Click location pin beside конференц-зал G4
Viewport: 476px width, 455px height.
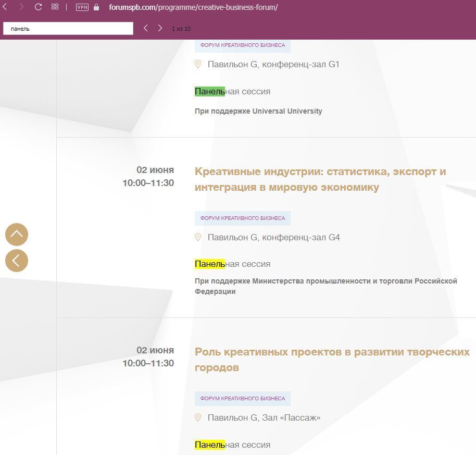(198, 237)
